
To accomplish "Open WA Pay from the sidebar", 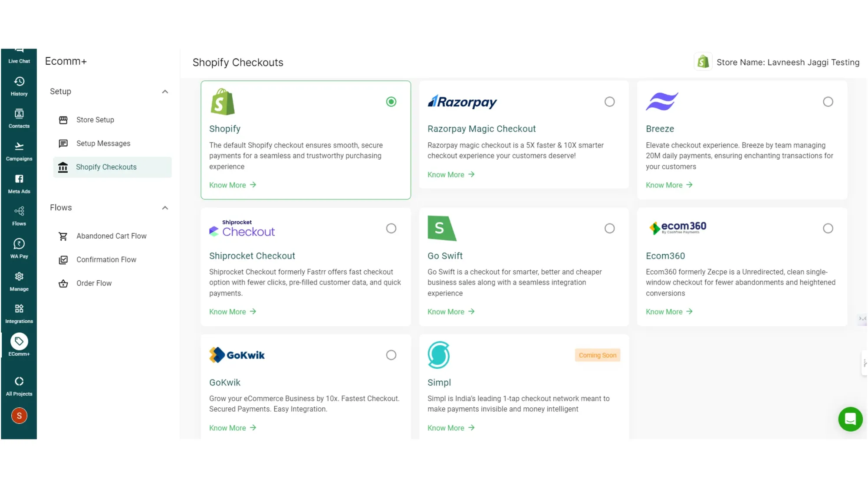I will coord(19,249).
